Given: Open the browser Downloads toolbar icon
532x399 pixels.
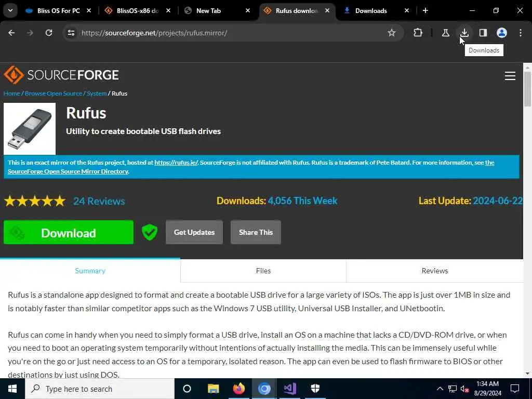Looking at the screenshot, I should point(464,33).
